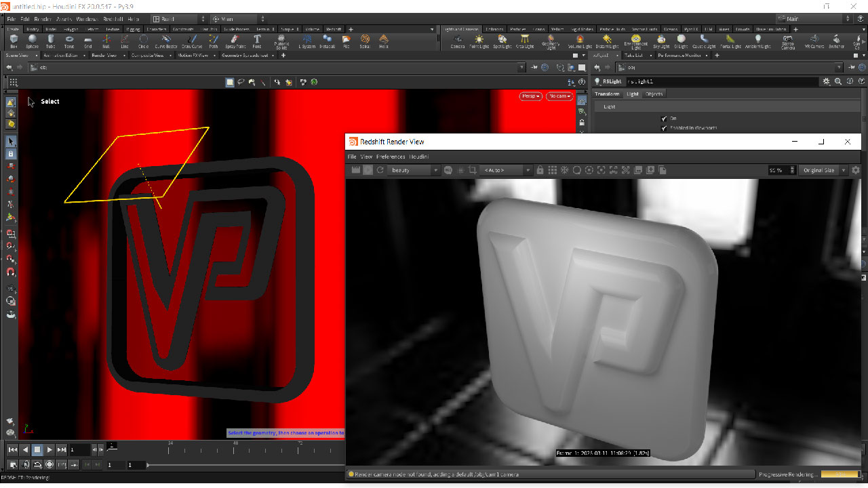Click the Redshift crop region icon

click(x=473, y=170)
